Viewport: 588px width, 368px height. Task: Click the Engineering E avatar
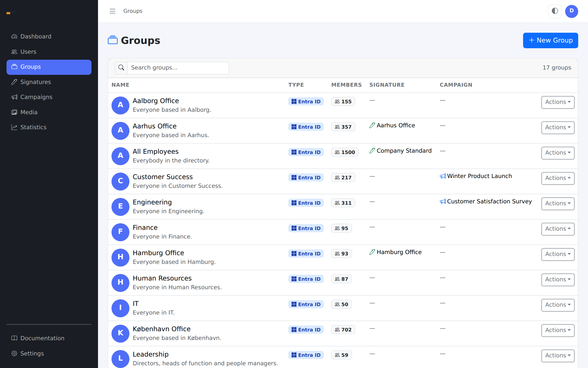tap(120, 207)
